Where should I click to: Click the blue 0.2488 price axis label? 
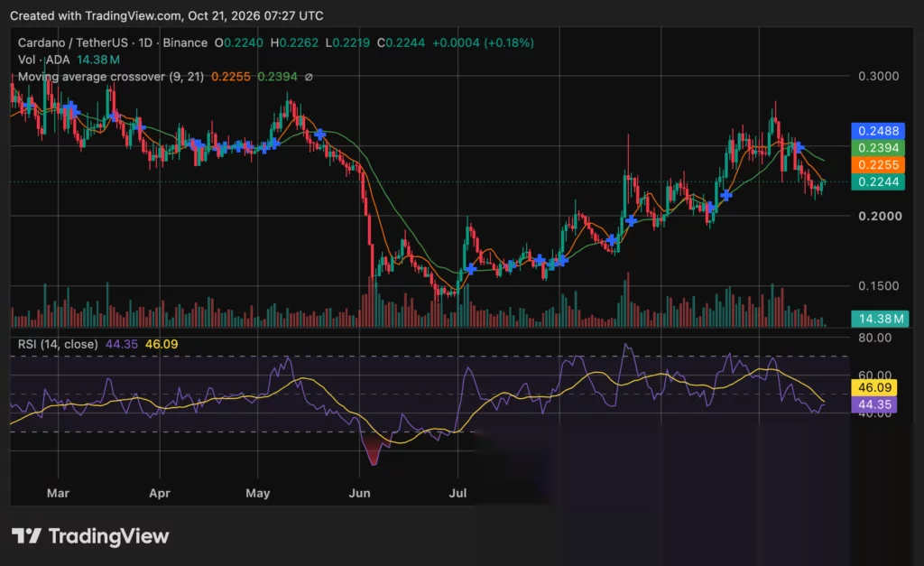tap(878, 131)
